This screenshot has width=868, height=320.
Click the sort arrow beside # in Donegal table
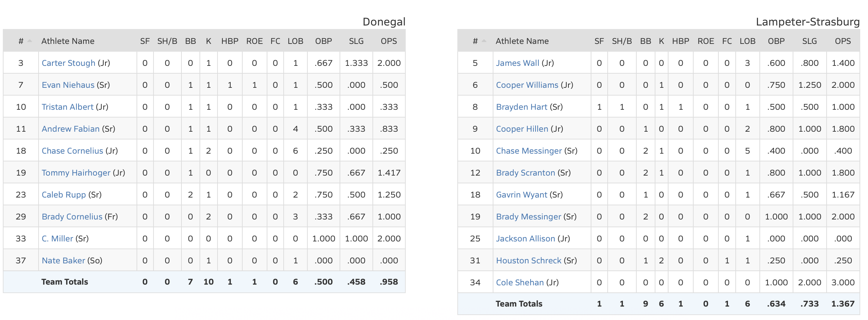(x=30, y=41)
